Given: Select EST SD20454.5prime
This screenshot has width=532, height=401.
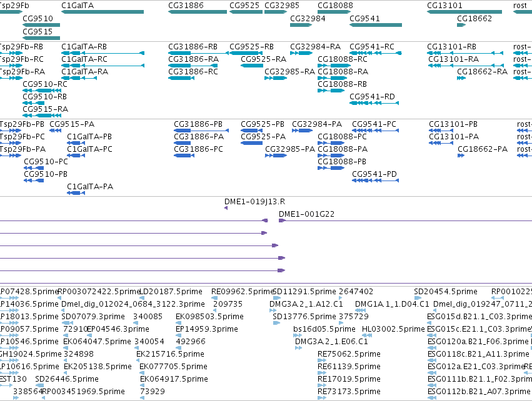Looking at the screenshot, I should (446, 292).
